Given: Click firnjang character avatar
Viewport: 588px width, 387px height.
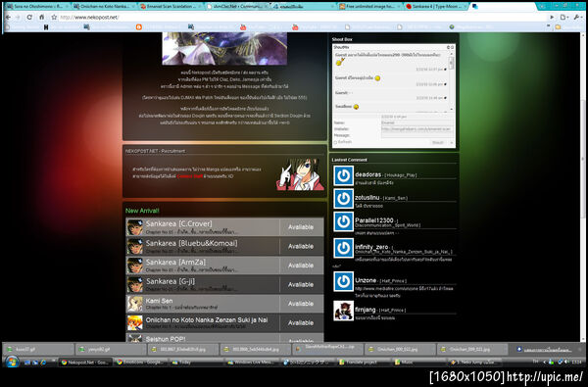Looking at the screenshot, I should (344, 311).
